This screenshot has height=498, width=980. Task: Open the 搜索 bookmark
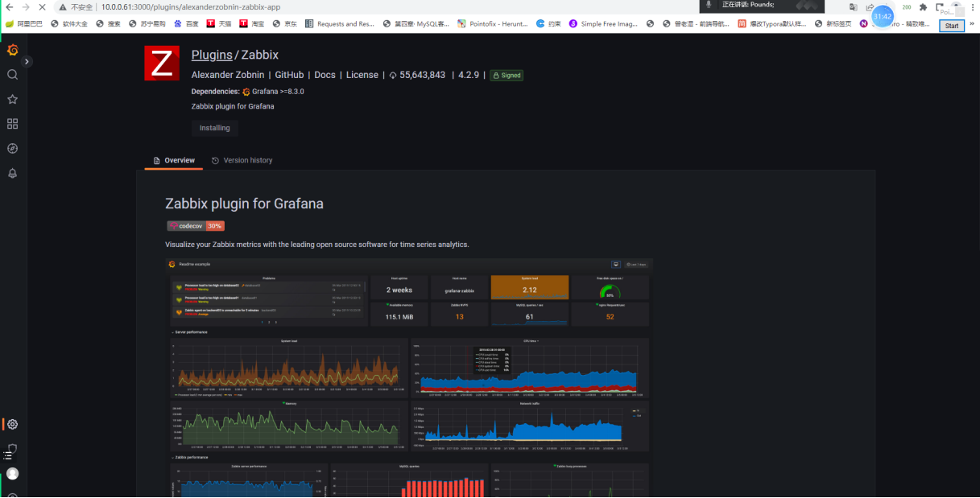click(x=109, y=24)
